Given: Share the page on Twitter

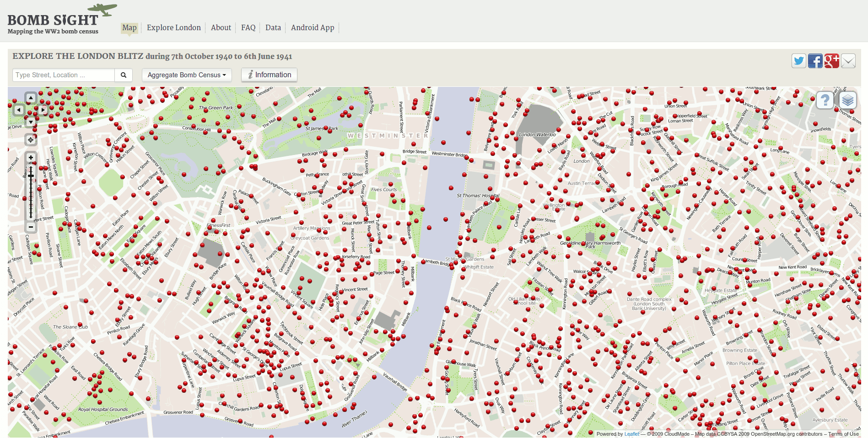Looking at the screenshot, I should (799, 61).
